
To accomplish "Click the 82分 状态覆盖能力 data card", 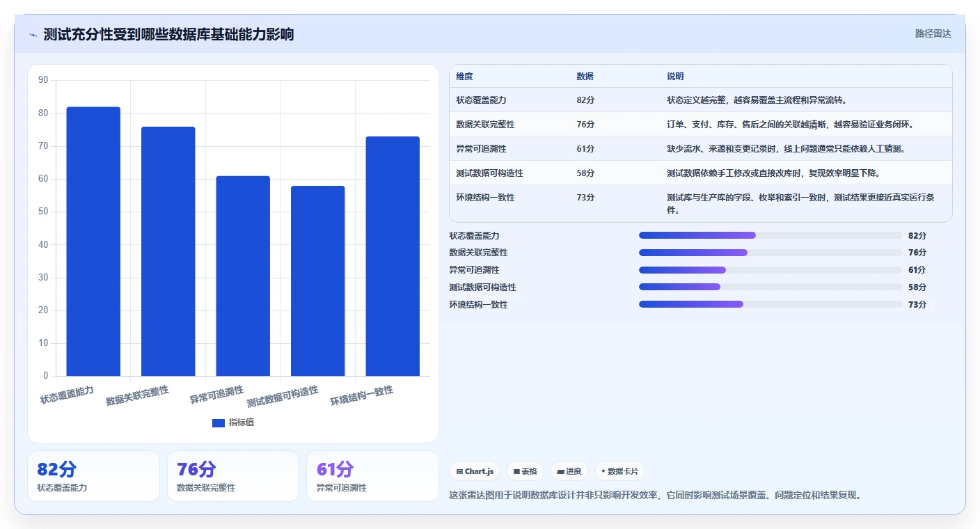I will coord(93,476).
